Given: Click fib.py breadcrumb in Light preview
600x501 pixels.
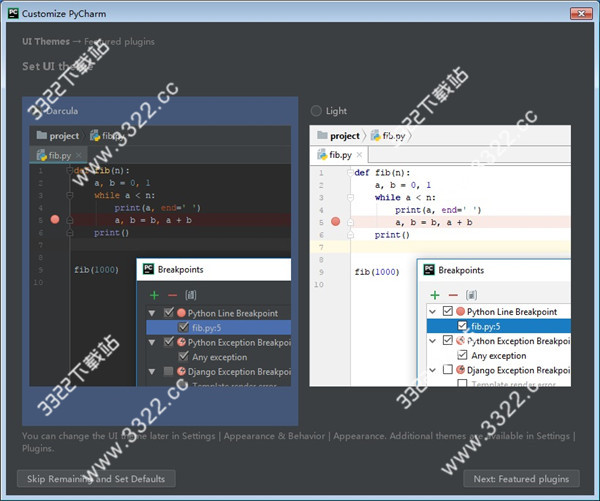Looking at the screenshot, I should click(388, 135).
